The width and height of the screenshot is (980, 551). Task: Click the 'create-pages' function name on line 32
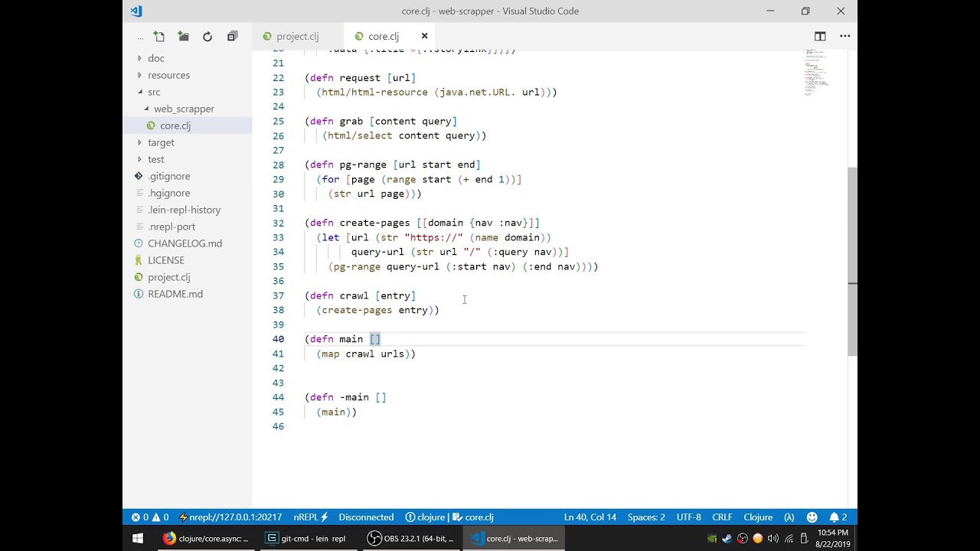374,223
